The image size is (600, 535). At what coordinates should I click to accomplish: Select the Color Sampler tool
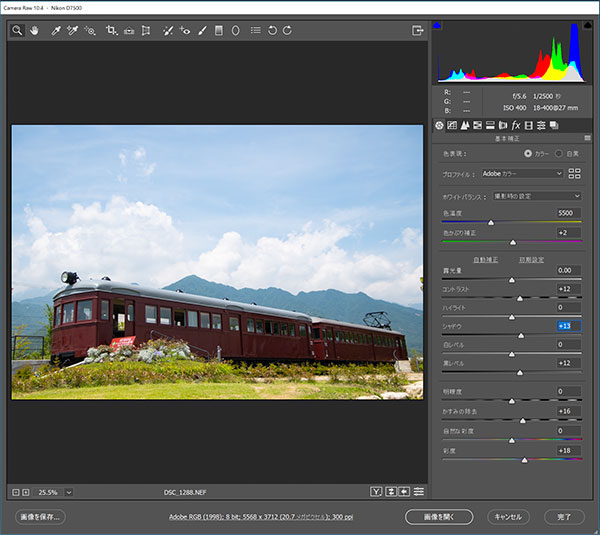72,31
